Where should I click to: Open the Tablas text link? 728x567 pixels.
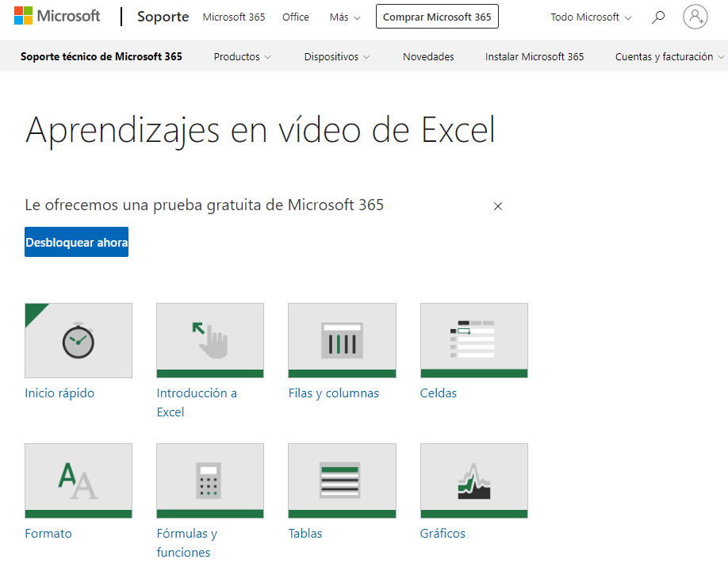305,534
